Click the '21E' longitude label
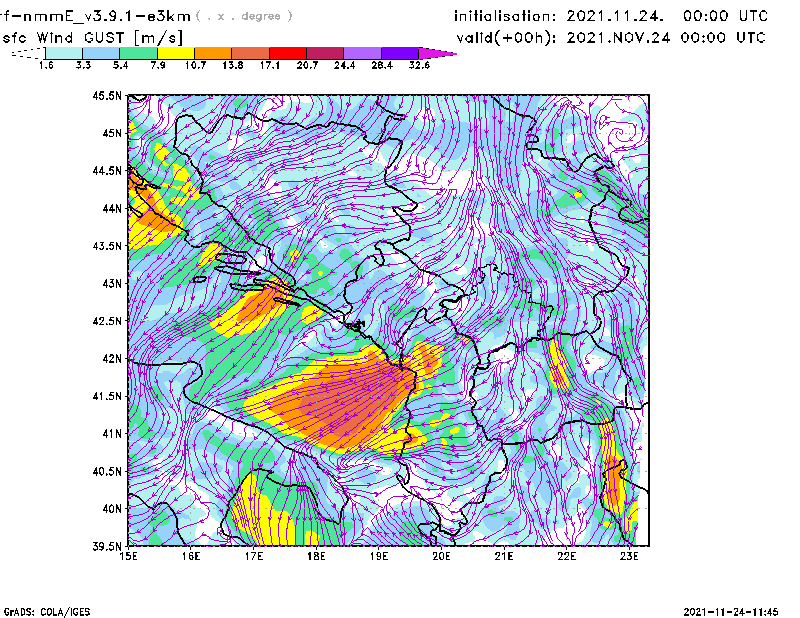 (504, 556)
